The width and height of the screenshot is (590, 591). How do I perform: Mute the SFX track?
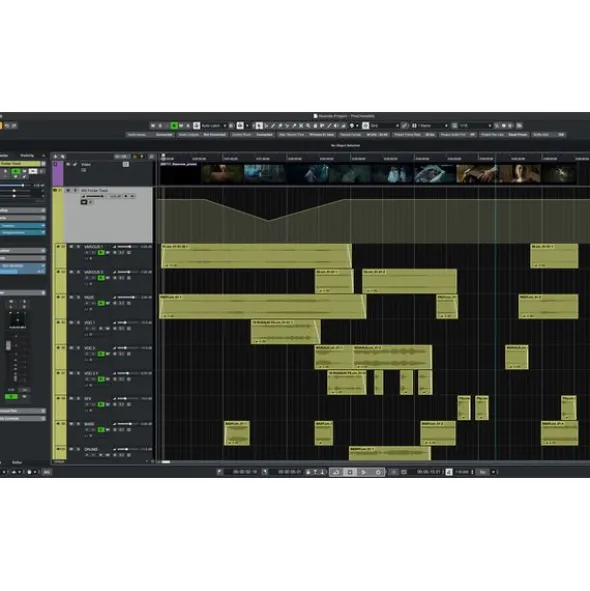[x=71, y=398]
